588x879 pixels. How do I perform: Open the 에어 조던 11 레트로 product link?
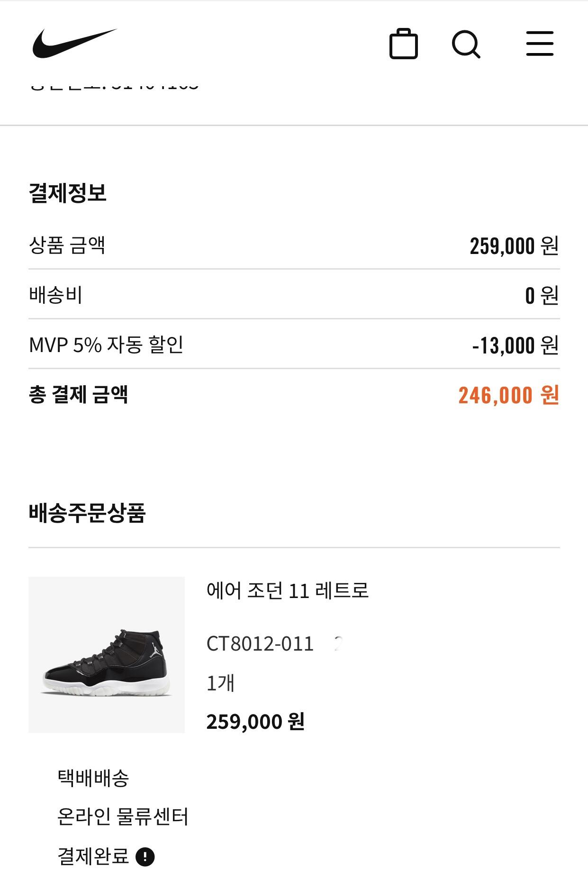pos(287,590)
